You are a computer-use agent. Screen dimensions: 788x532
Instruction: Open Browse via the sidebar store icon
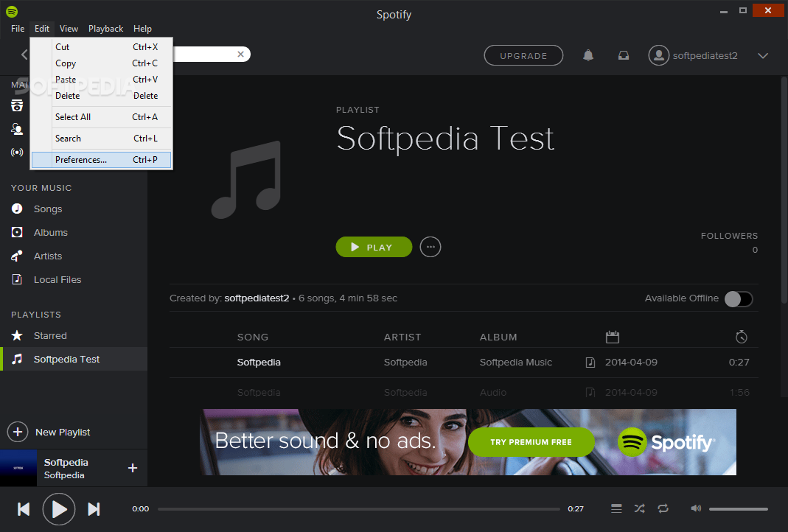pos(17,105)
